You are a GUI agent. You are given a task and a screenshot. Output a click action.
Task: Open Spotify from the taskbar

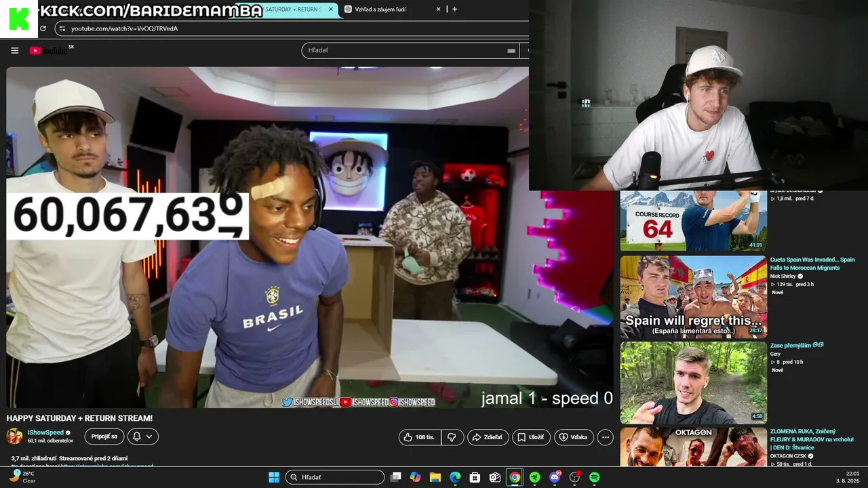594,477
